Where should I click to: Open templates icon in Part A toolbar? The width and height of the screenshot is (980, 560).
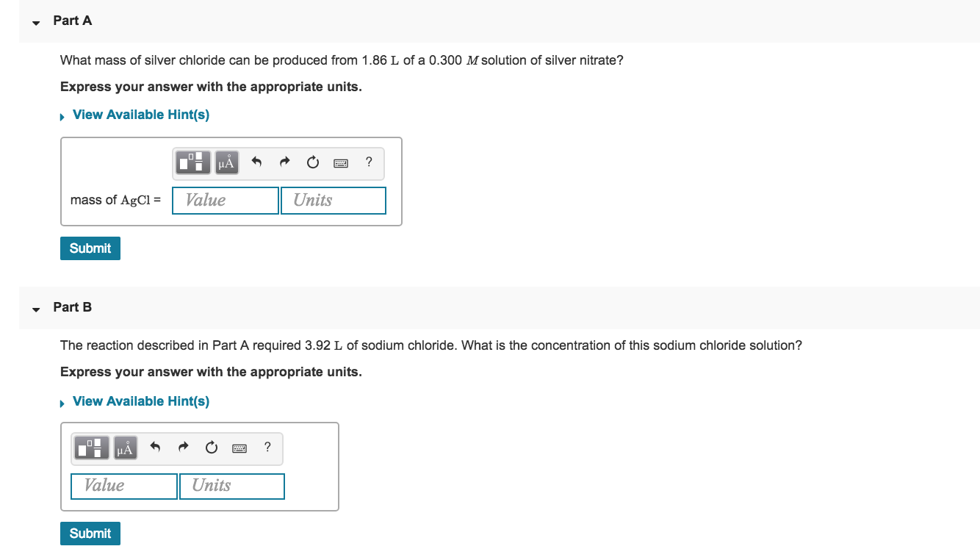pos(193,162)
